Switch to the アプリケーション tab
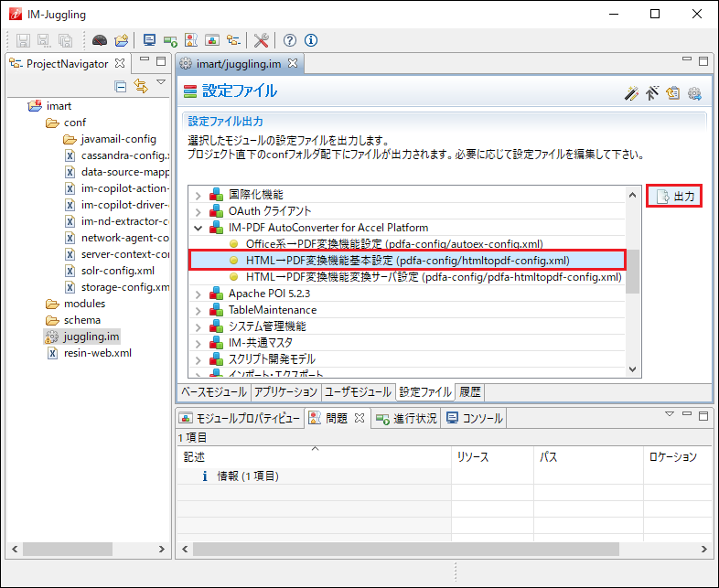The image size is (719, 588). (285, 391)
